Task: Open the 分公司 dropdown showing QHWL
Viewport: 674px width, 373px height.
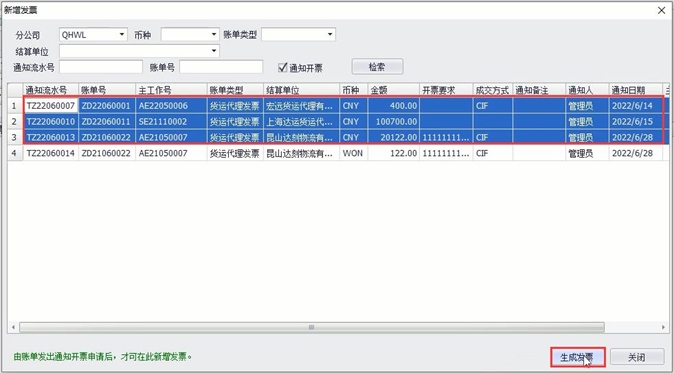Action: pos(93,35)
